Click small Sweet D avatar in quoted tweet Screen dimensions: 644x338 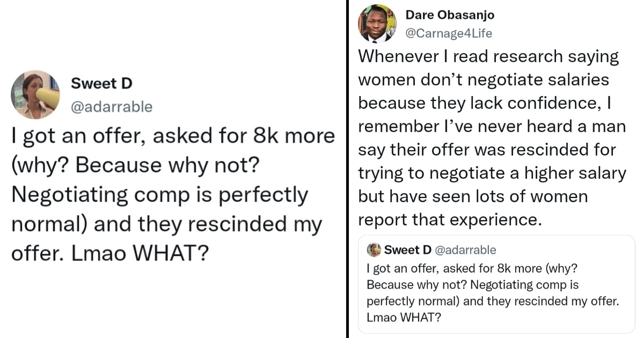374,249
